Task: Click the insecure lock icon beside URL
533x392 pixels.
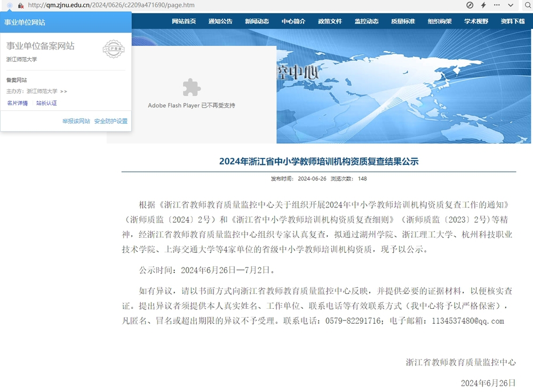Action: coord(21,5)
